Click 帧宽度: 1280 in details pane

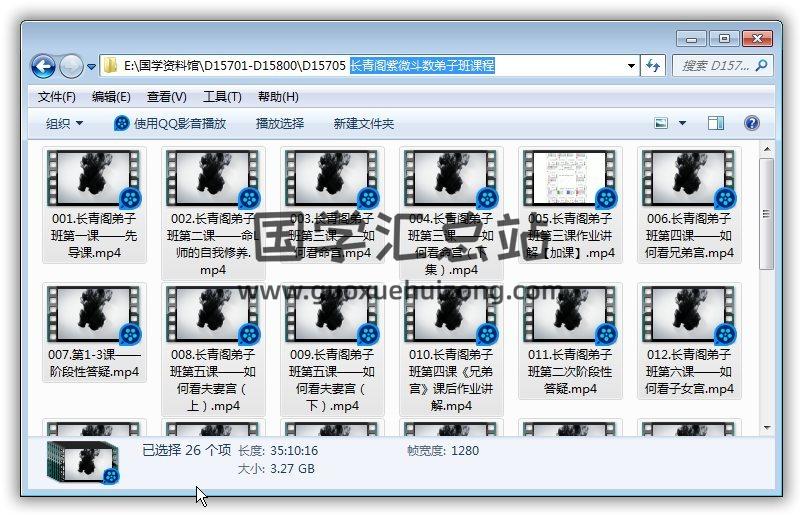443,450
